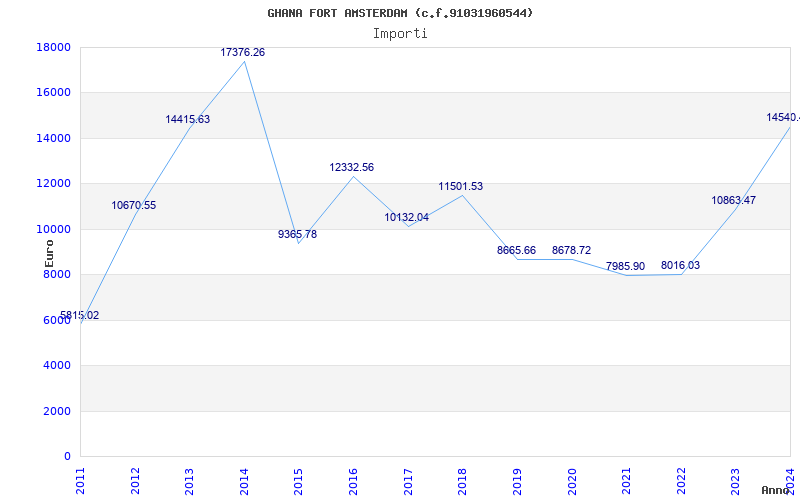Click the peak value 17376.26
Image resolution: width=800 pixels, height=500 pixels.
[243, 53]
